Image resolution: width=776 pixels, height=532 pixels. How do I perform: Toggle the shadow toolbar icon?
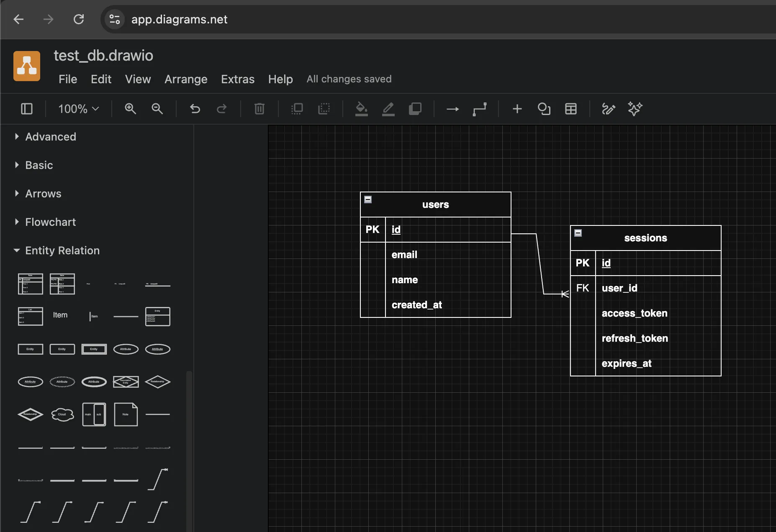415,109
